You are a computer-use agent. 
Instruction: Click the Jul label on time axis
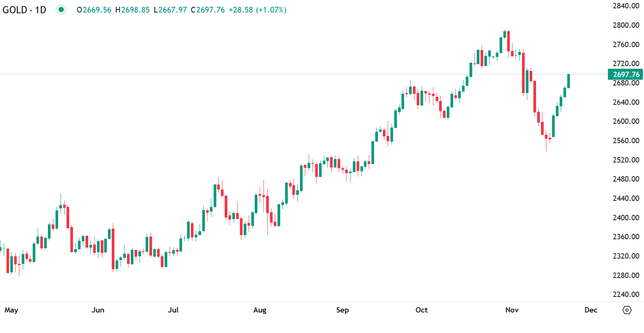(173, 310)
